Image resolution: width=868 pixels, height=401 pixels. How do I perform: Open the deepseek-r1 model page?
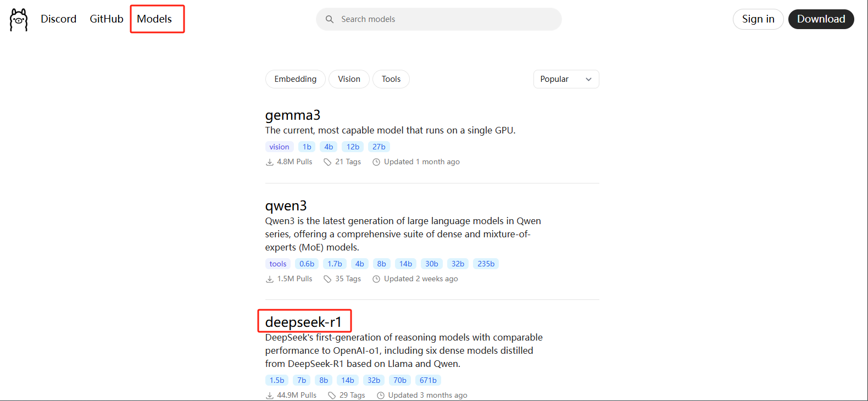pyautogui.click(x=303, y=322)
